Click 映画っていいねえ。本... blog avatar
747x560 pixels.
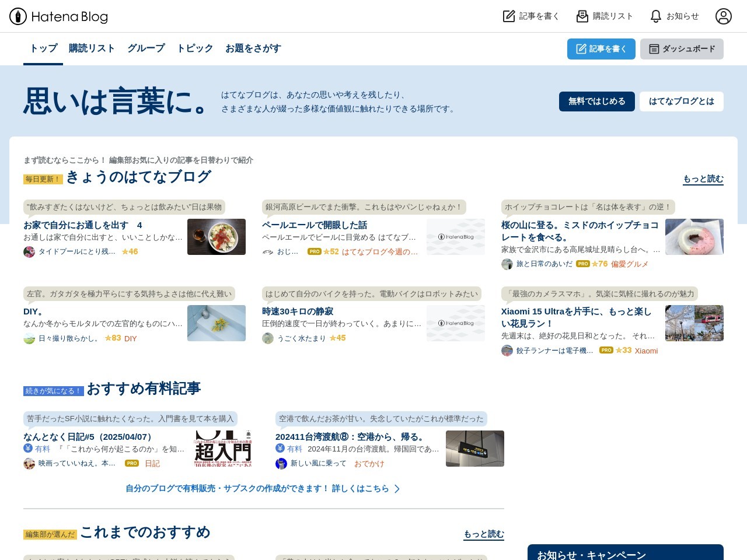tap(29, 464)
